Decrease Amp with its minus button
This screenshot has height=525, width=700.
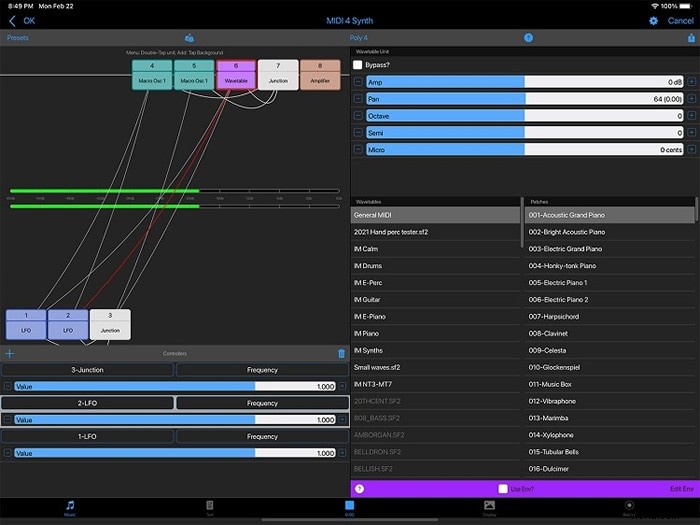point(358,82)
